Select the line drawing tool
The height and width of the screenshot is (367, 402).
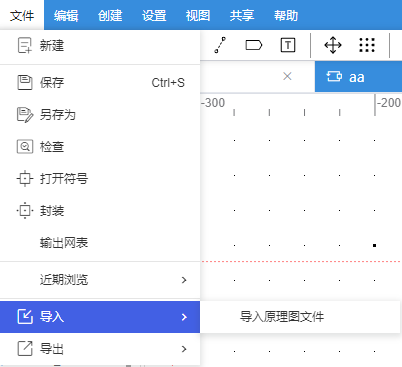220,45
